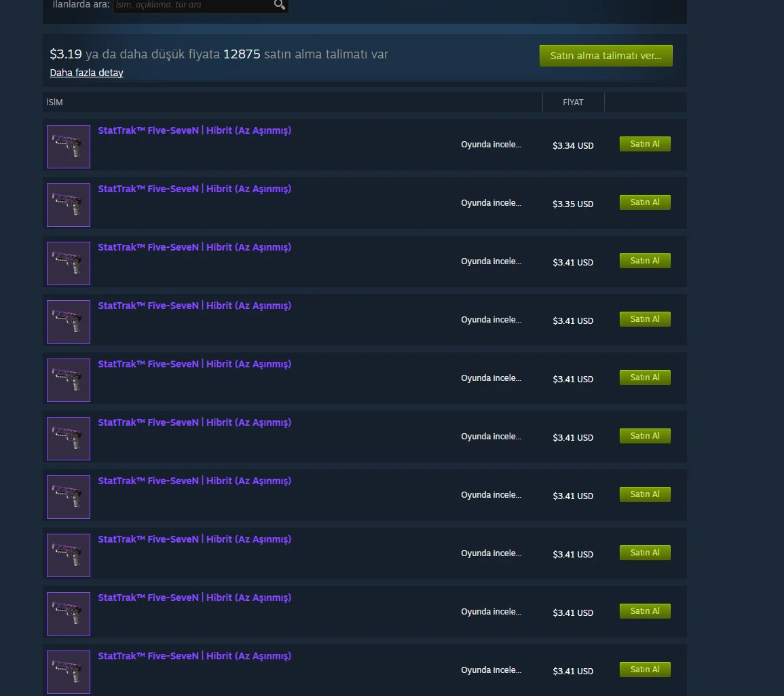
Task: Click the third listing's weapon thumbnail
Action: coord(69,263)
